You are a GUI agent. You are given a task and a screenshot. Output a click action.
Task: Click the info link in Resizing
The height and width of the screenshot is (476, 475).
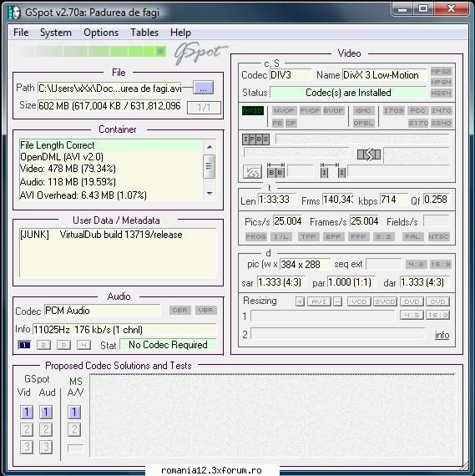tap(442, 335)
